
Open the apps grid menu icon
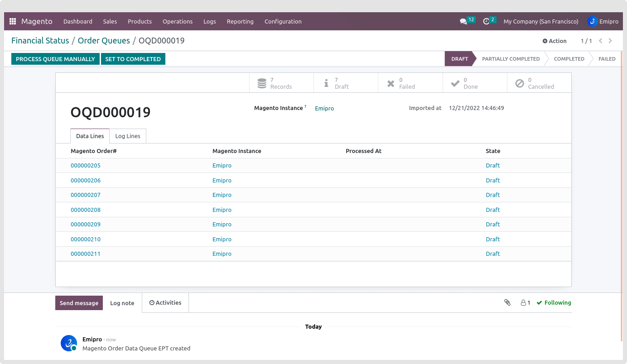[x=13, y=21]
